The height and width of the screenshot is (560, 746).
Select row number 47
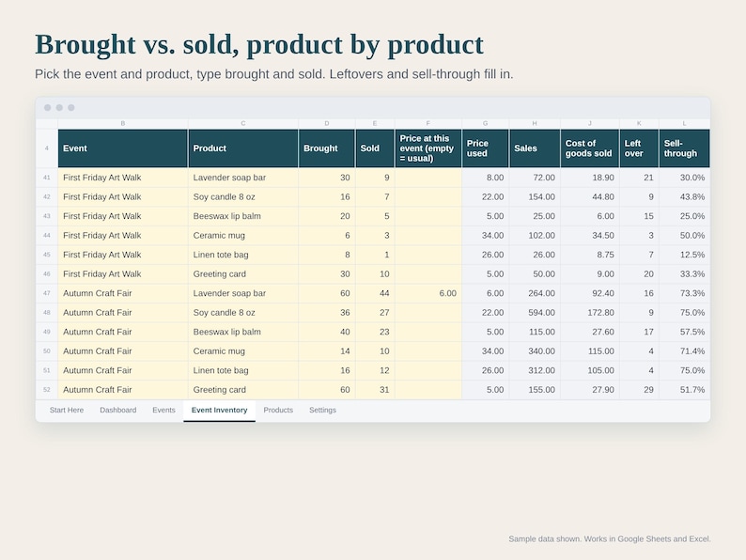click(47, 293)
